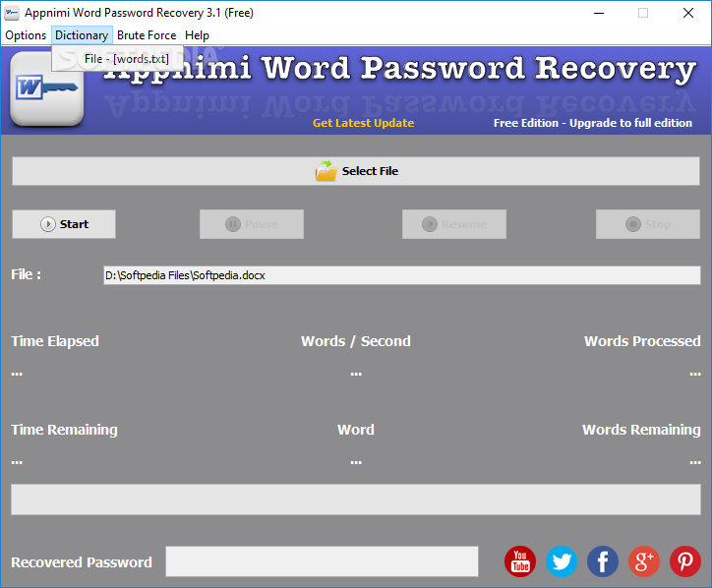Click the Words Remaining label
Image resolution: width=712 pixels, height=588 pixels.
tap(641, 430)
